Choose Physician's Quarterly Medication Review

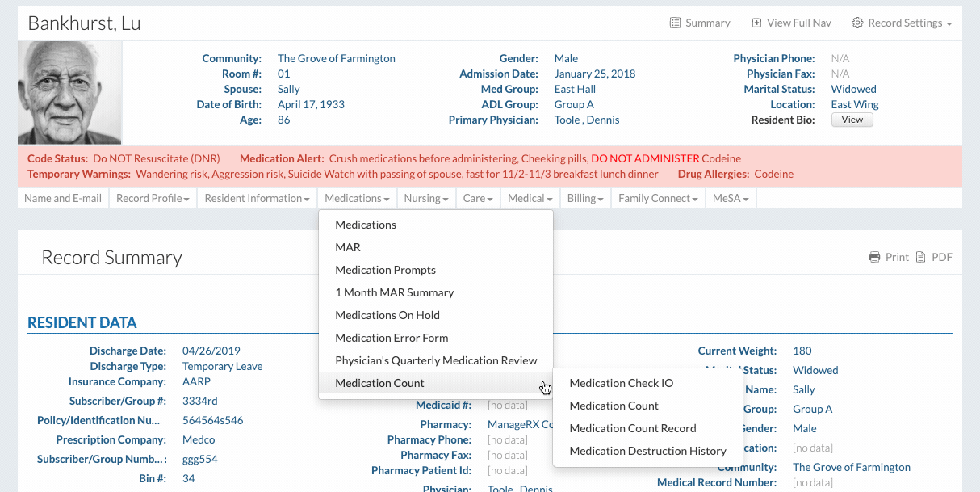[x=436, y=360]
